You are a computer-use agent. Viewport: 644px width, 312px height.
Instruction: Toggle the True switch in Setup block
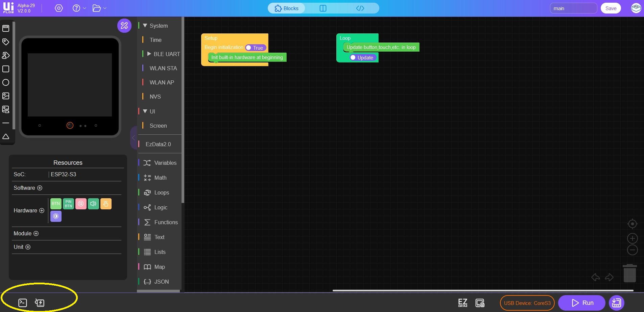click(x=256, y=48)
